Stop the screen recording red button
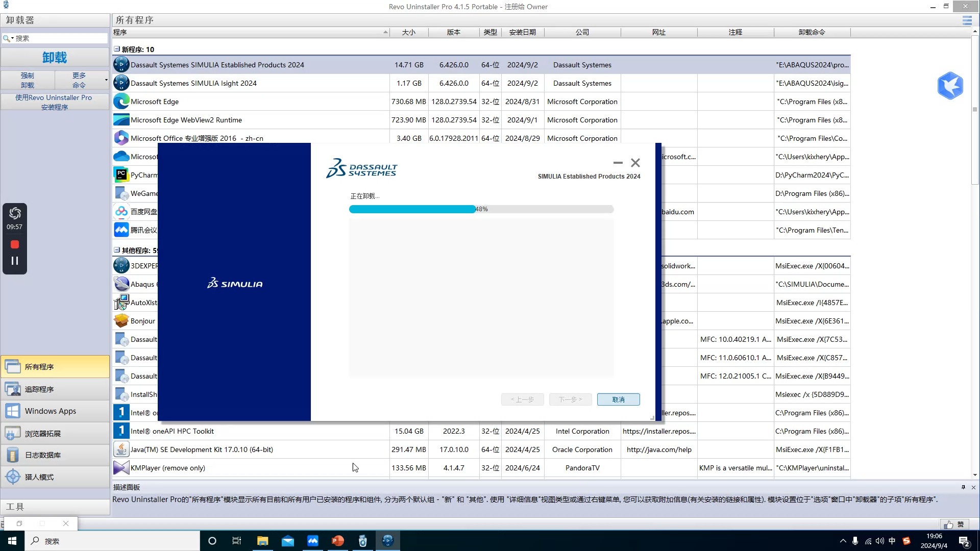Screen dimensions: 980x551 point(15,245)
